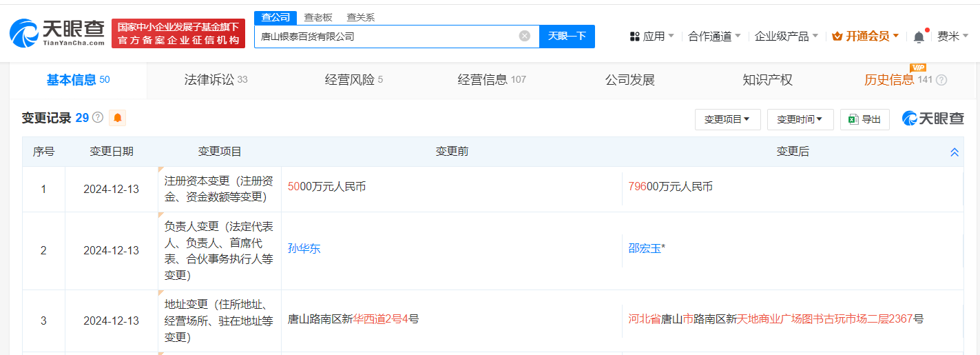The height and width of the screenshot is (355, 980).
Task: Click the 5000万元人民币 before-change value
Action: click(x=326, y=186)
